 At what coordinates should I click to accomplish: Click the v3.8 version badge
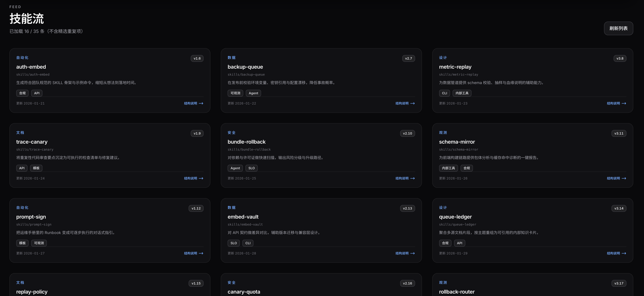coord(620,58)
